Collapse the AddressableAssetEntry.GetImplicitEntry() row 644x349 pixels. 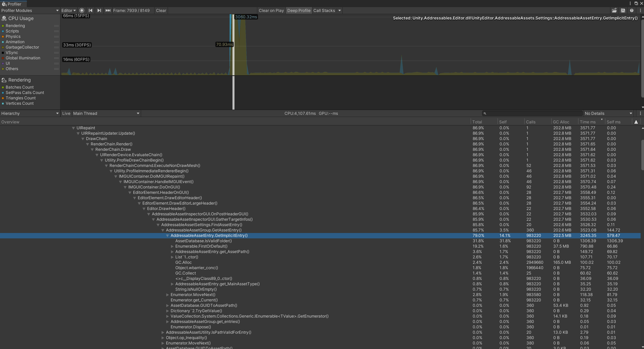167,236
